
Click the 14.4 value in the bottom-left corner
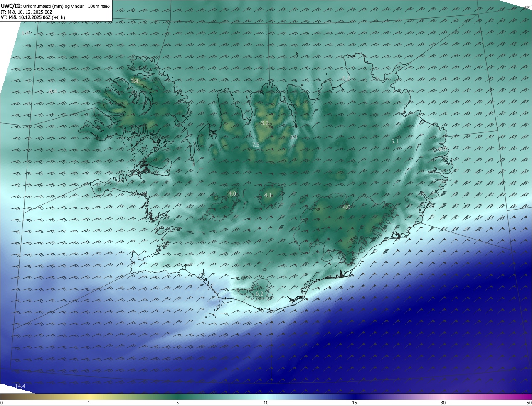(x=20, y=386)
